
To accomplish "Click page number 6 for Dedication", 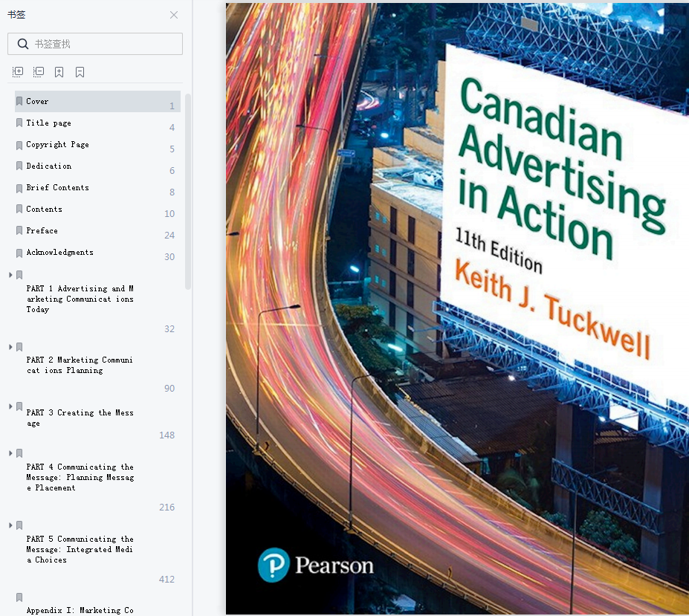I will [x=172, y=170].
